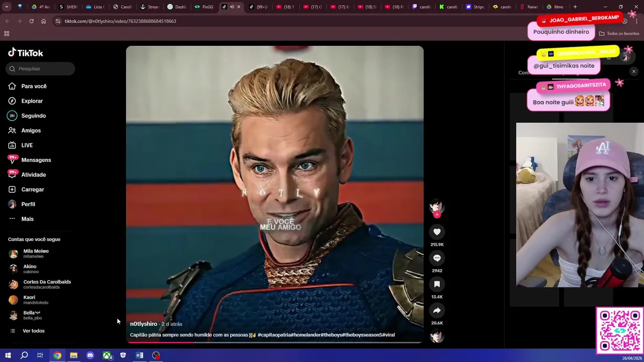
Task: Switch to the Stripe tab
Action: (474, 7)
